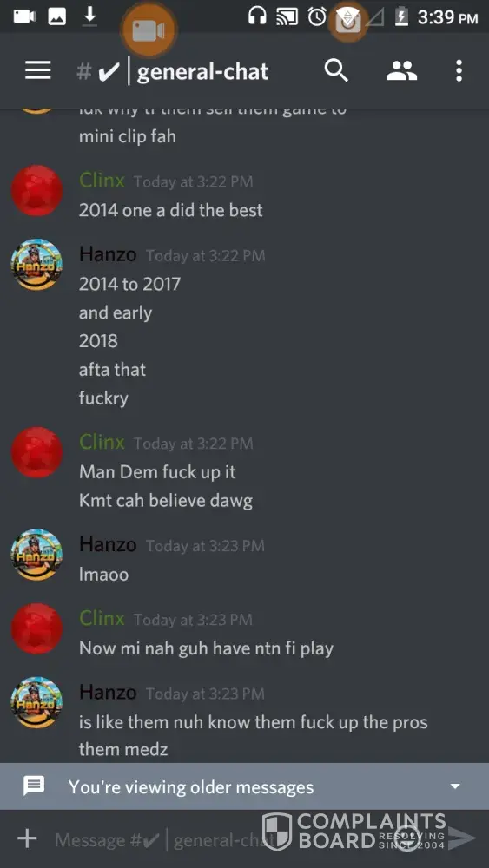Viewport: 489px width, 868px height.
Task: Send the message with arrow icon
Action: (x=462, y=838)
